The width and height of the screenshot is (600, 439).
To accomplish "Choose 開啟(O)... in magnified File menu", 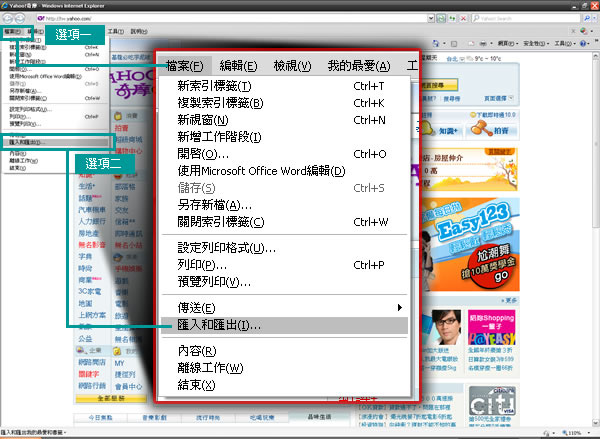I will [284, 154].
